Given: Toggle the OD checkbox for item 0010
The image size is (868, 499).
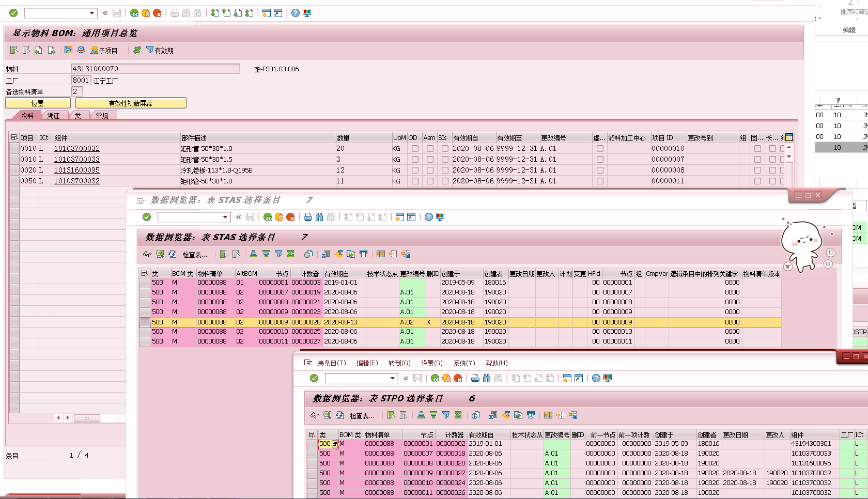Looking at the screenshot, I should (x=415, y=148).
